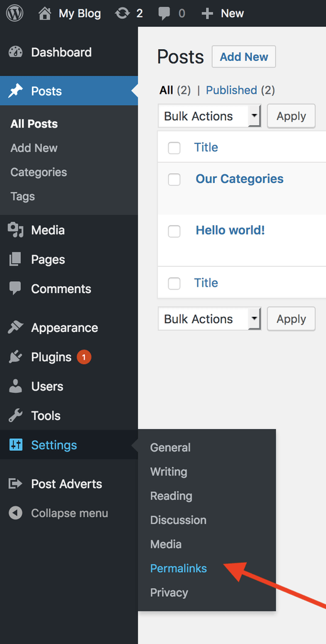The height and width of the screenshot is (644, 326).
Task: Click the WordPress logo icon
Action: (15, 13)
